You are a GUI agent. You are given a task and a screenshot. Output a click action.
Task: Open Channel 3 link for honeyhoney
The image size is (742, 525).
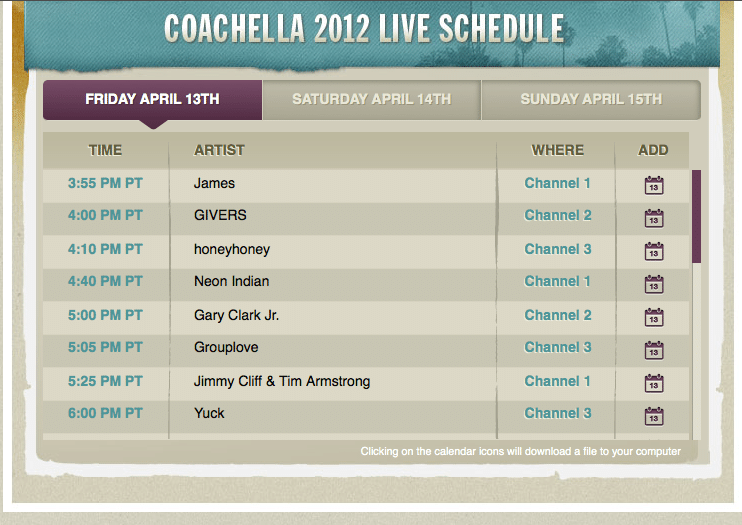pos(557,249)
